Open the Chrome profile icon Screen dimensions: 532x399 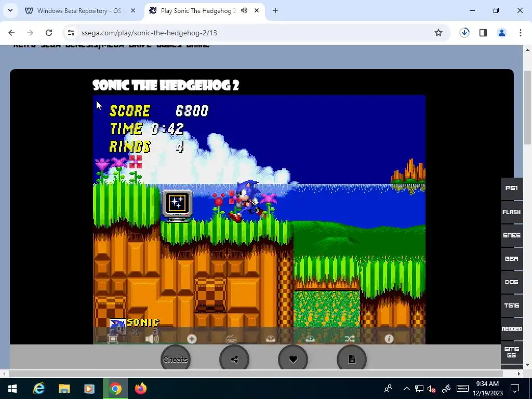pyautogui.click(x=502, y=33)
